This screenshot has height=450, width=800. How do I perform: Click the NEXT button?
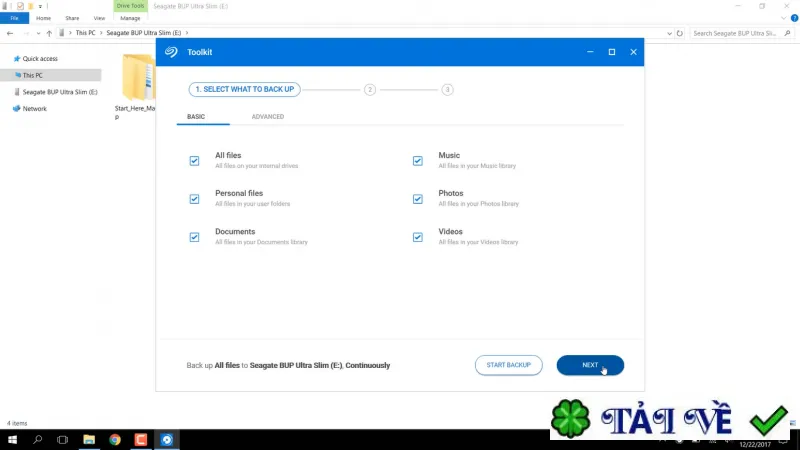point(590,365)
